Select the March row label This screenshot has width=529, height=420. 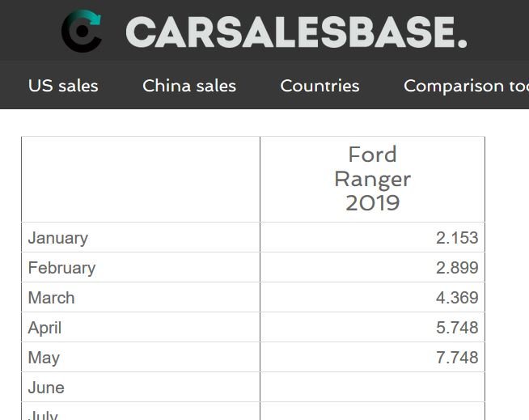pos(51,298)
